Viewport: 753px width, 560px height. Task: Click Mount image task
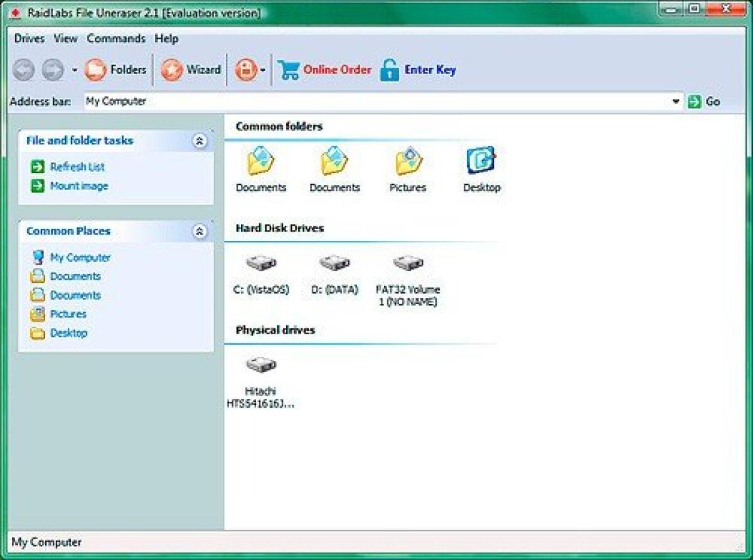click(78, 186)
